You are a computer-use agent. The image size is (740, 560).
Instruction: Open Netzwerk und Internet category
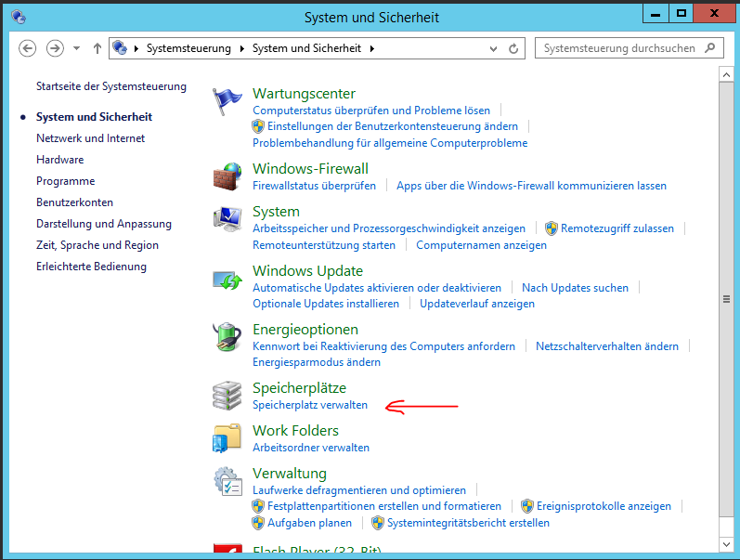click(x=91, y=138)
